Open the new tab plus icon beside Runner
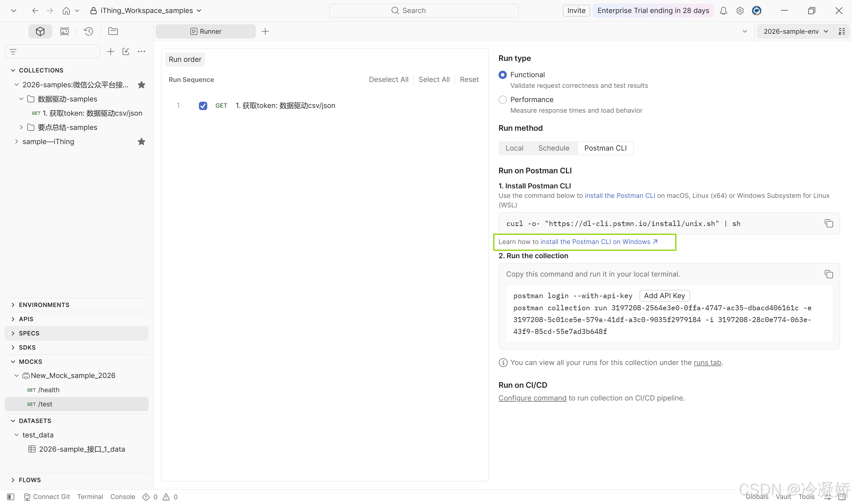This screenshot has height=504, width=852. point(265,31)
